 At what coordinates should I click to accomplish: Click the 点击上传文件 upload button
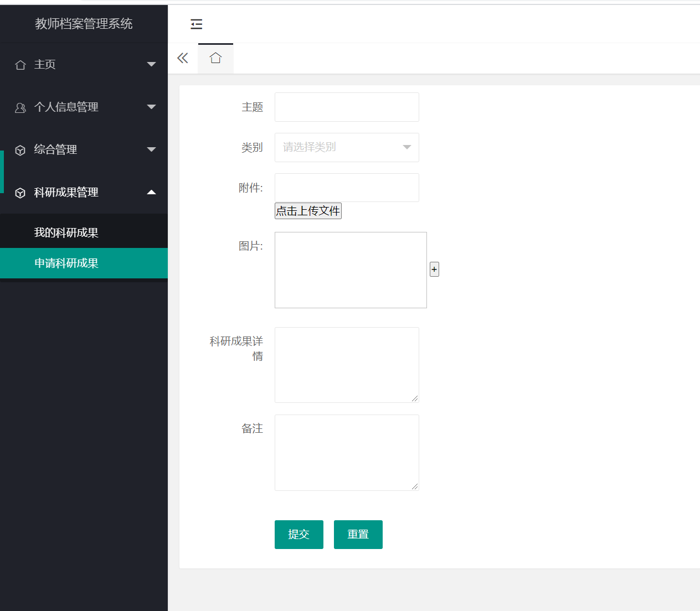click(308, 211)
